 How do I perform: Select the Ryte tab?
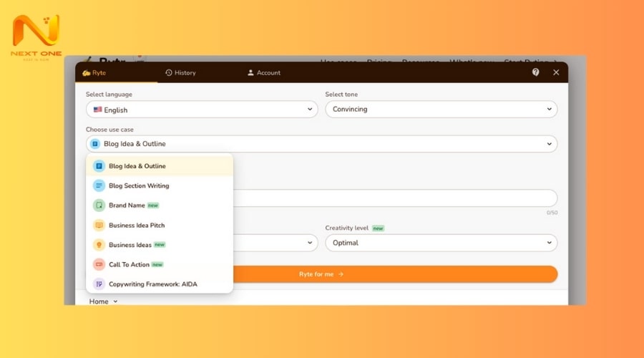pyautogui.click(x=94, y=73)
